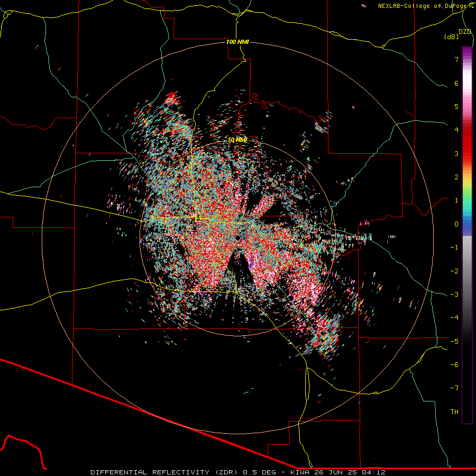Viewport: 476px width, 476px height.
Task: Click the positive 2 scale value
Action: [x=456, y=177]
